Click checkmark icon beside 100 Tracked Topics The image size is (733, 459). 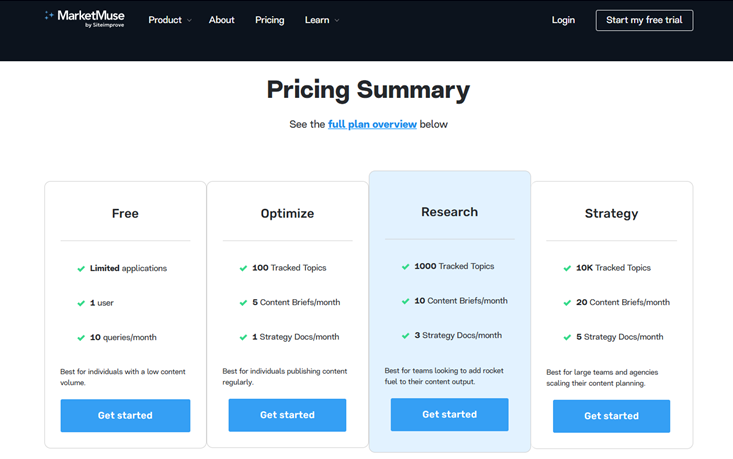[243, 269]
